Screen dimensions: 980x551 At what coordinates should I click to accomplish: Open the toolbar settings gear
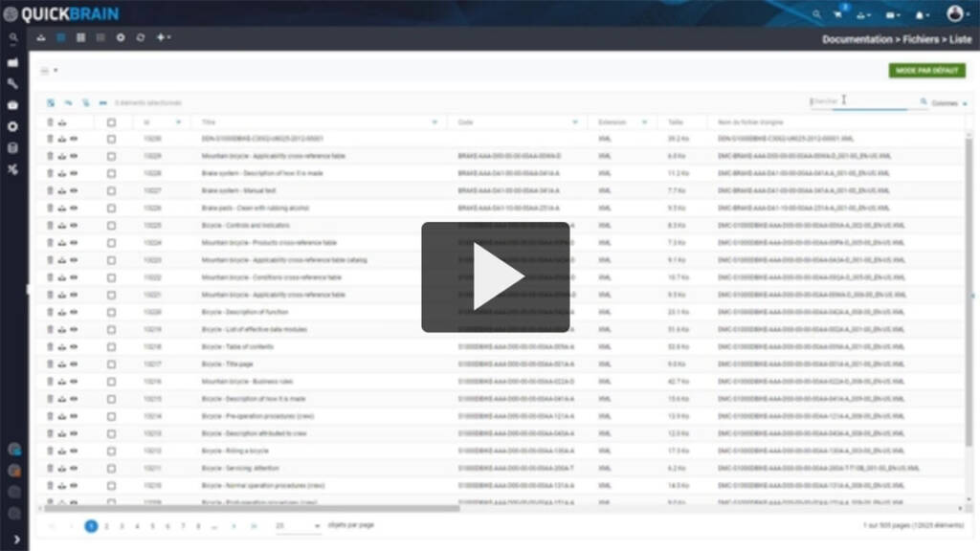(121, 37)
